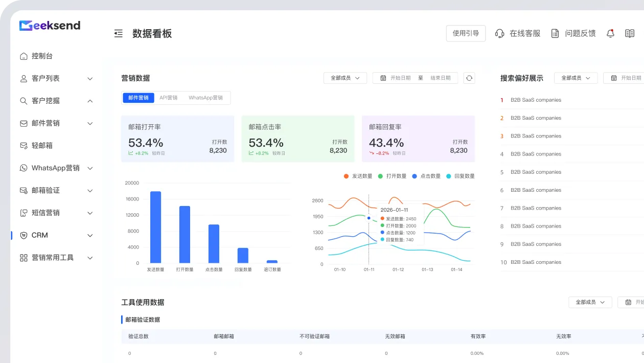Image resolution: width=644 pixels, height=363 pixels.
Task: Click the 轻邮箱 icon
Action: point(24,146)
